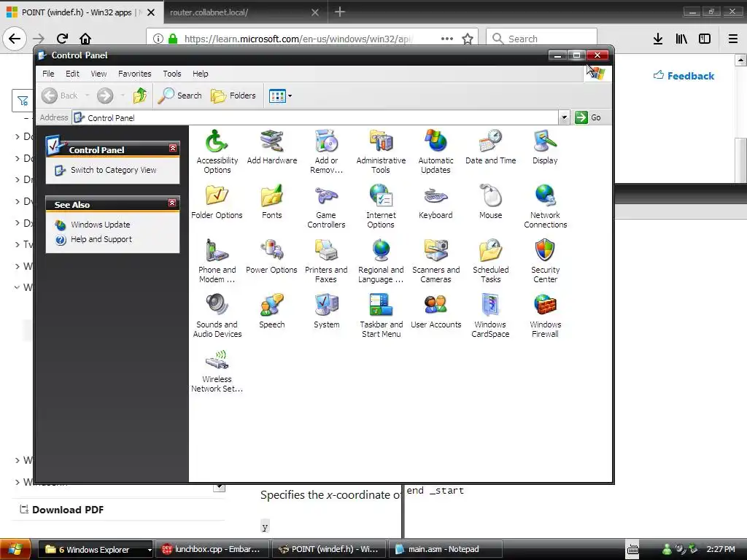Open Internet Options icon
The height and width of the screenshot is (560, 747).
381,206
